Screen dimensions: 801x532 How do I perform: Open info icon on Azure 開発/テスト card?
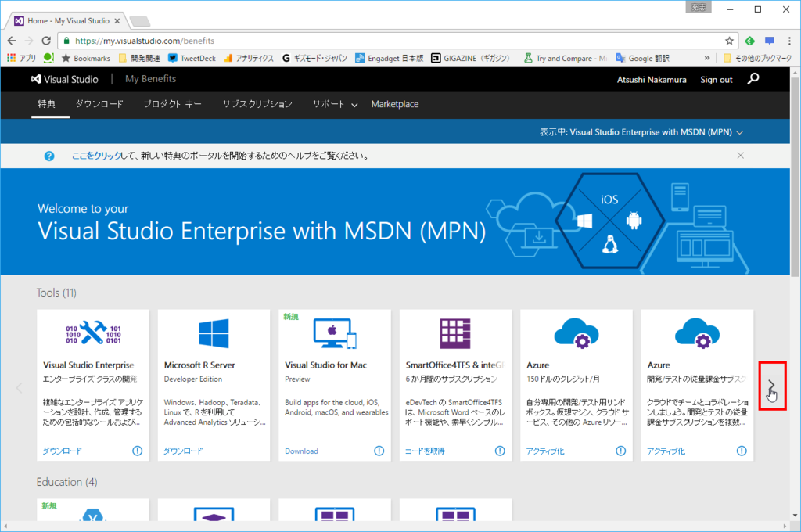click(x=742, y=451)
